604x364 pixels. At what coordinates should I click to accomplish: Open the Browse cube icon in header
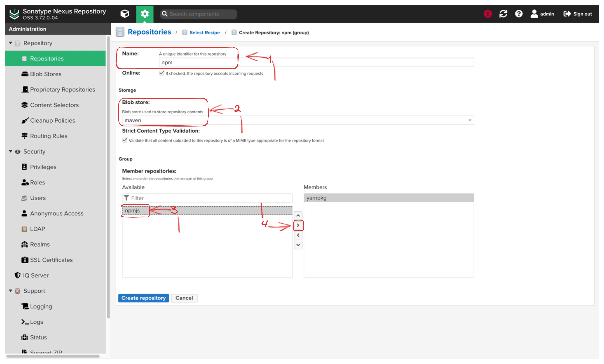(x=125, y=14)
